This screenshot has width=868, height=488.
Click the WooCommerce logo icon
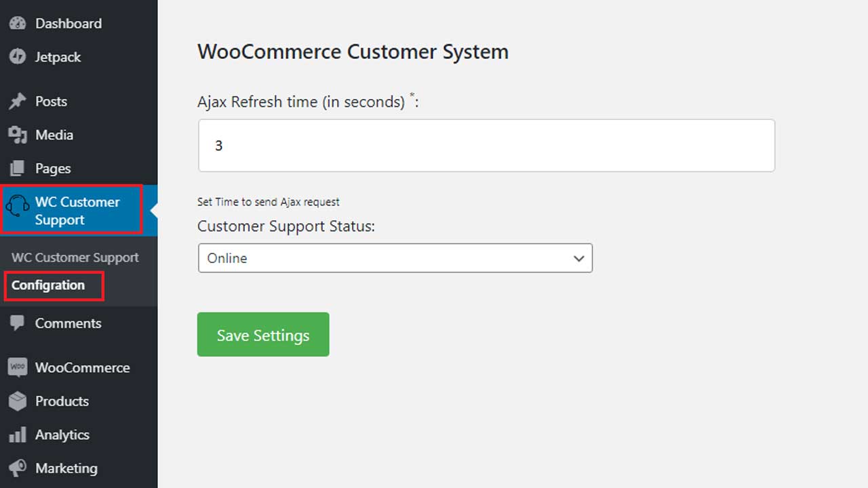pyautogui.click(x=16, y=367)
